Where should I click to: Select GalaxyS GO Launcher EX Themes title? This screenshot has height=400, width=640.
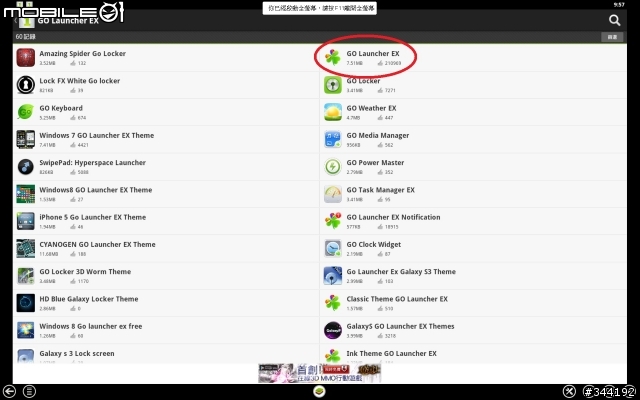400,326
